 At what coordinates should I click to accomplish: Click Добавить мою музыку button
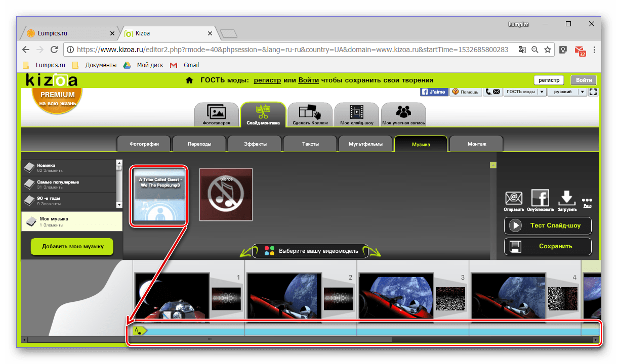[72, 247]
